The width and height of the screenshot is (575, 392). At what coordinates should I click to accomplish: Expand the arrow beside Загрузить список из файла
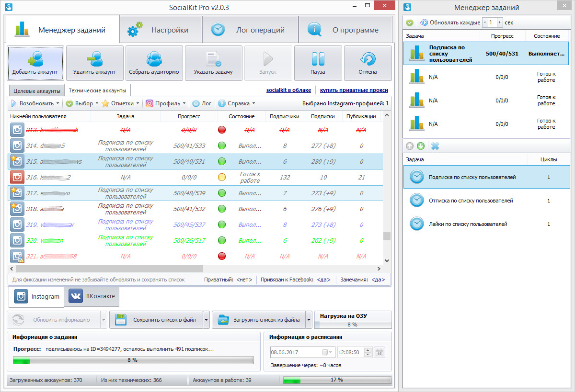(309, 320)
